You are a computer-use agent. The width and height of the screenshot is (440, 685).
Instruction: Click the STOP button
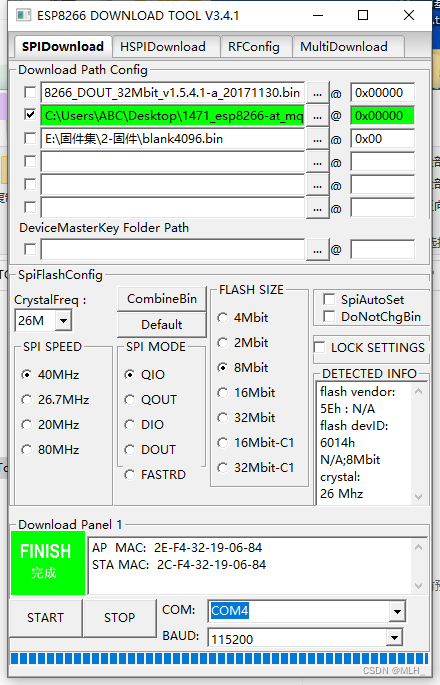coord(120,618)
